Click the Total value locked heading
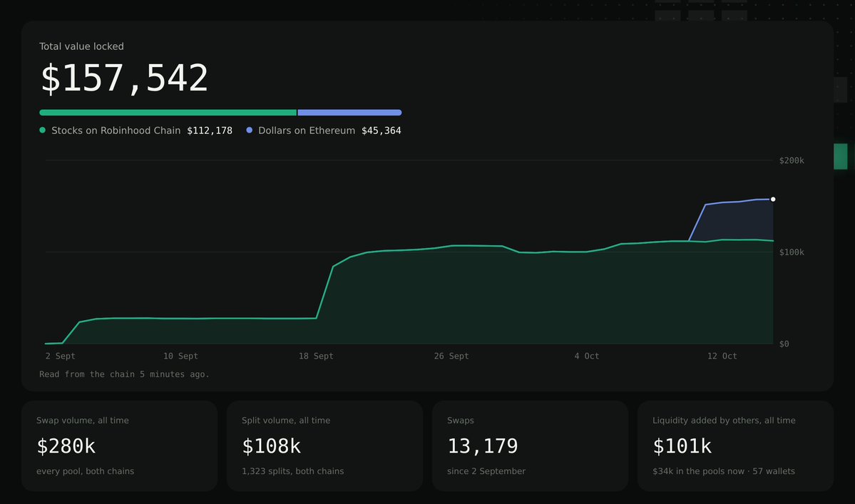The image size is (855, 504). (x=81, y=46)
